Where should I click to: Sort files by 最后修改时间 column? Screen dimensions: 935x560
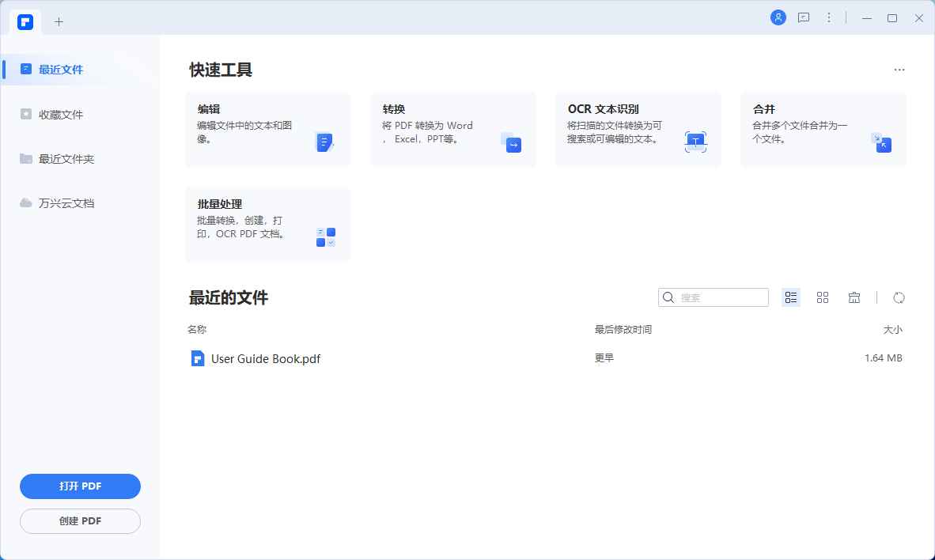point(623,329)
